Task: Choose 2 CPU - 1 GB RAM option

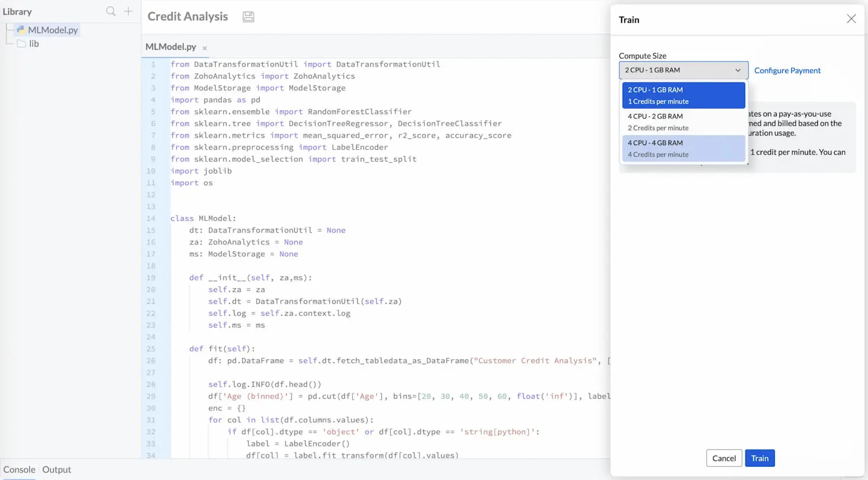Action: coord(683,96)
